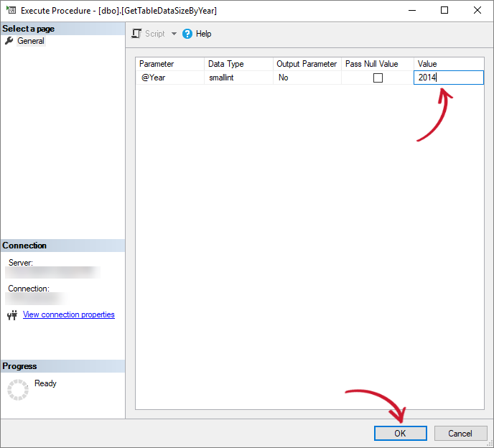Open the Script dropdown arrow
Image resolution: width=494 pixels, height=448 pixels.
(x=174, y=34)
